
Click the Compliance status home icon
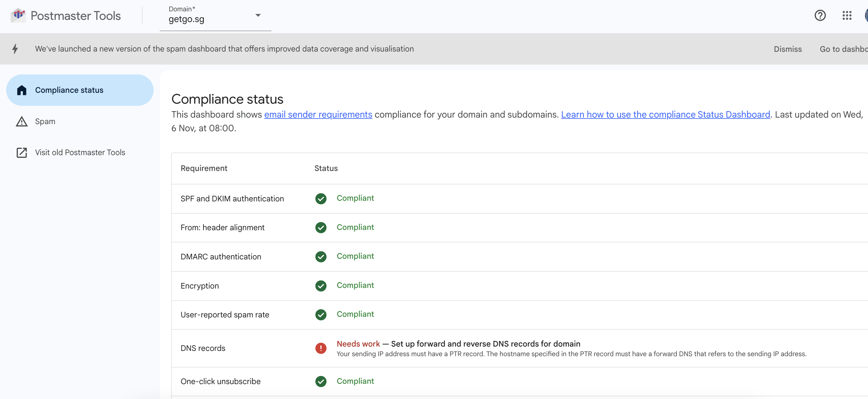tap(22, 90)
